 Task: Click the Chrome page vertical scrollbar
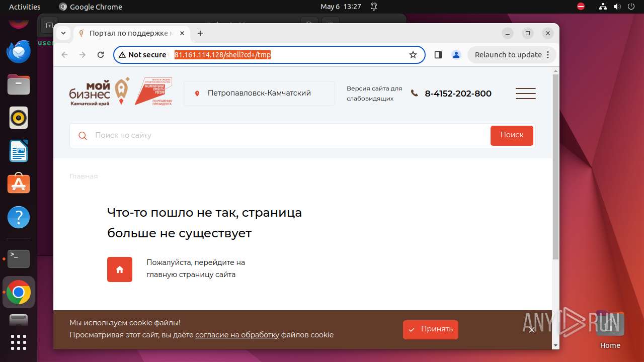pyautogui.click(x=555, y=166)
